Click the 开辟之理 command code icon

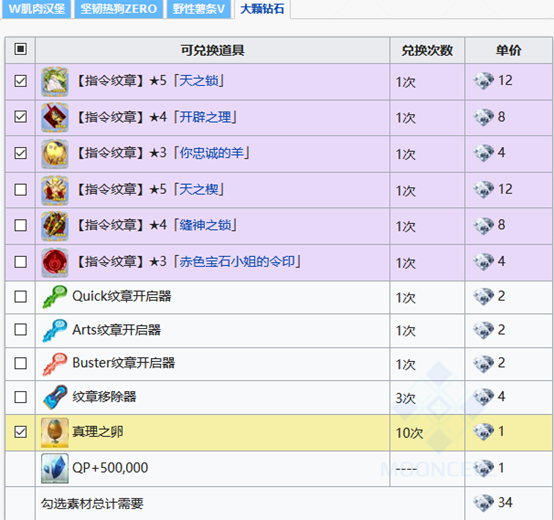click(x=55, y=118)
